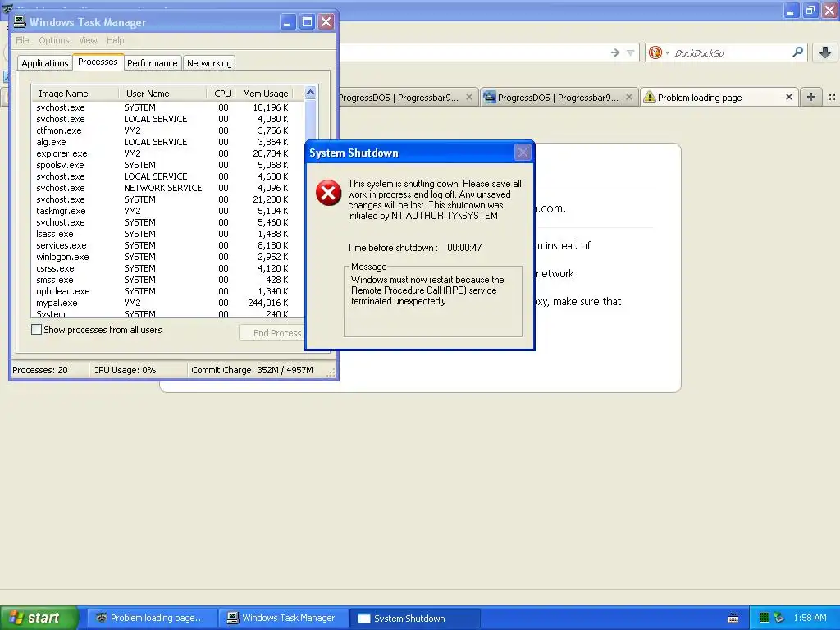The width and height of the screenshot is (840, 630).
Task: Click the keyboard icon in the taskbar
Action: click(733, 619)
